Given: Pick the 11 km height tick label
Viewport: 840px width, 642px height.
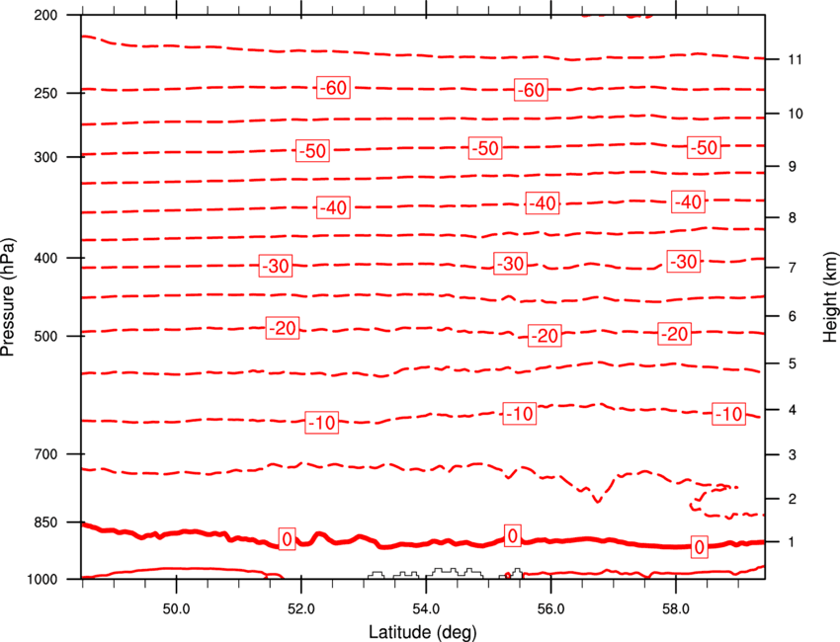Looking at the screenshot, I should coord(795,59).
